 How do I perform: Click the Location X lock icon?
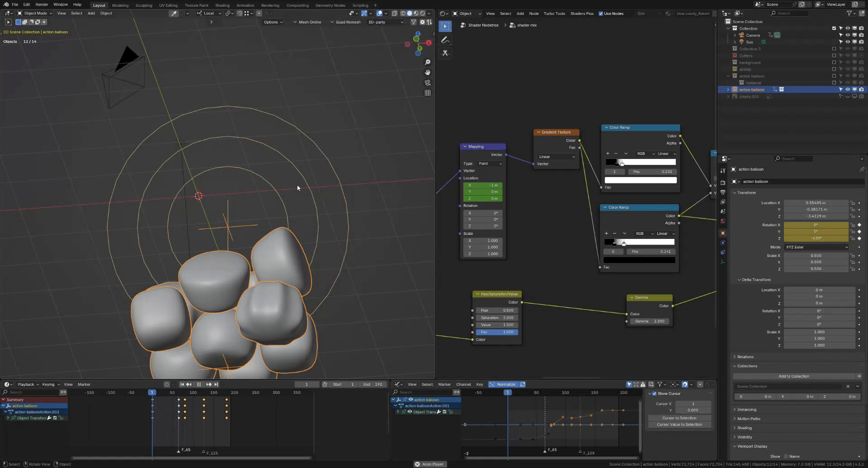point(852,203)
